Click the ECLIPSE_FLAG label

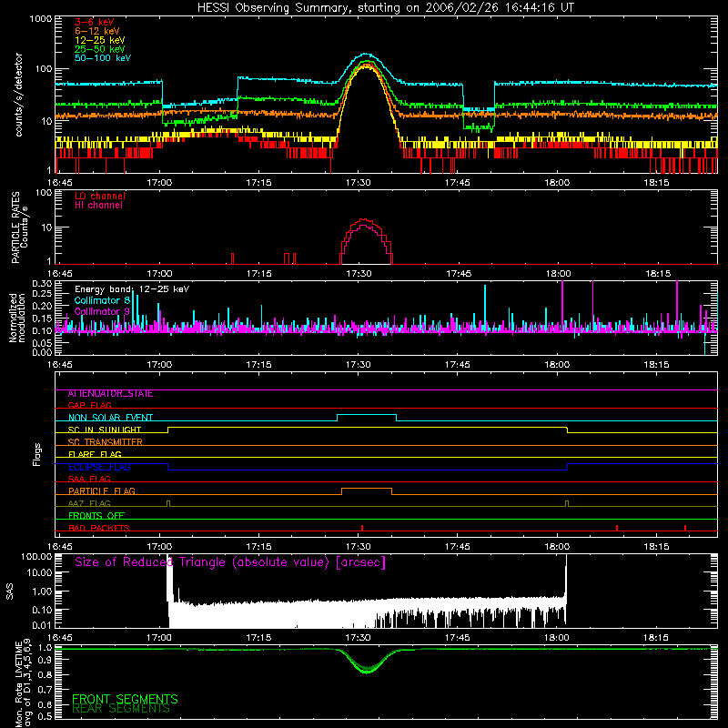coord(99,467)
